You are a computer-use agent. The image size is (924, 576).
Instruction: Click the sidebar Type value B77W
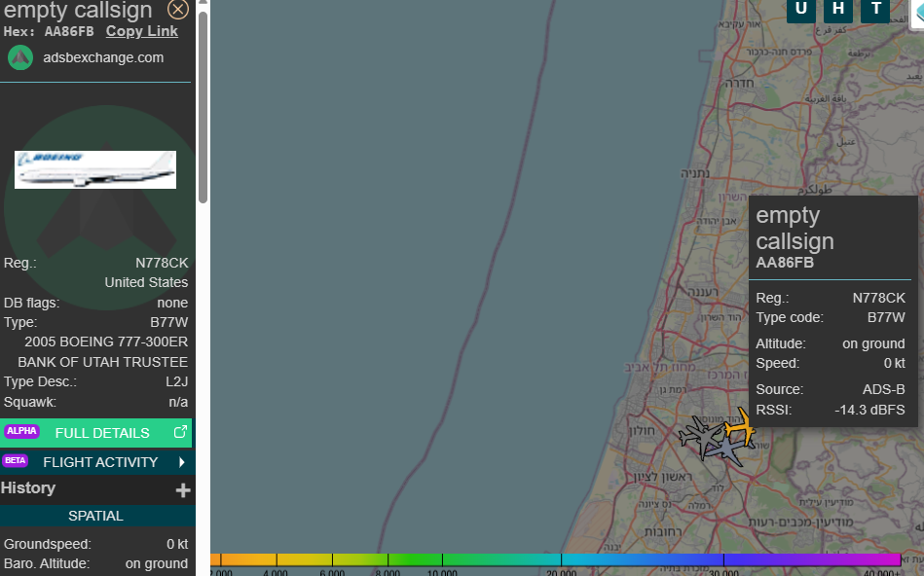169,322
